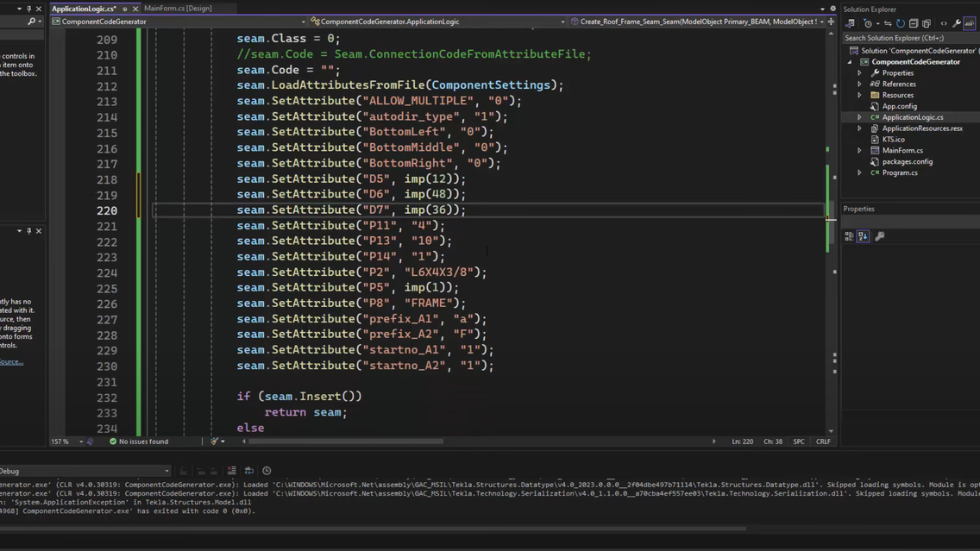Click the Search Solution Explorer input field
Image resolution: width=980 pixels, height=551 pixels.
pos(906,38)
